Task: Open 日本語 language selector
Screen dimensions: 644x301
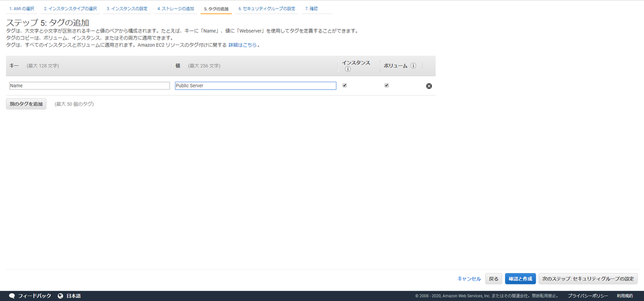Action: (x=74, y=296)
